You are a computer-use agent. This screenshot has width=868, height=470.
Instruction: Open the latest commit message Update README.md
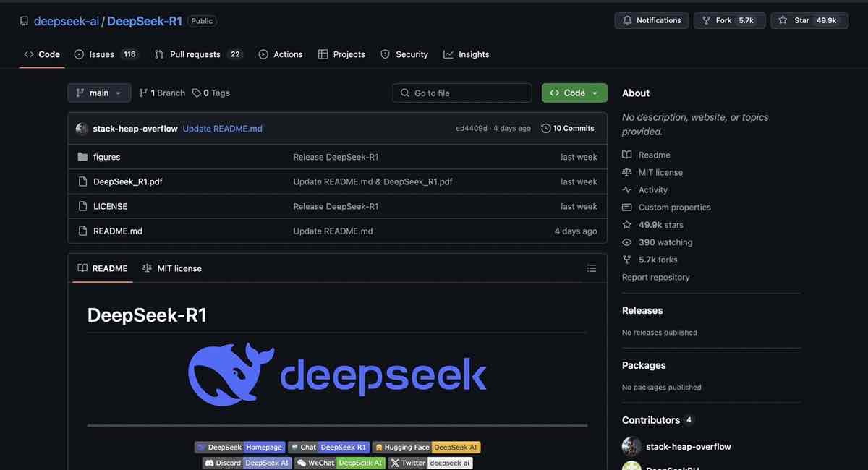(223, 129)
